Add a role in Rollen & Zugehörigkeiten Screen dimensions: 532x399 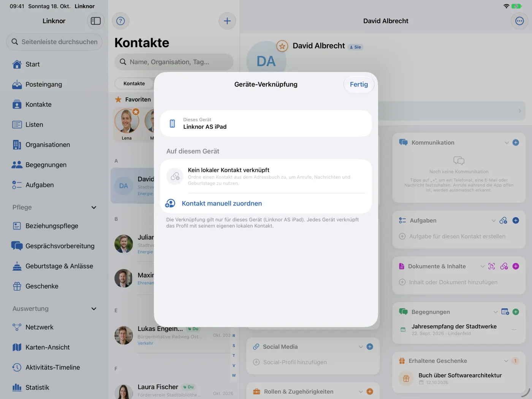pos(370,391)
